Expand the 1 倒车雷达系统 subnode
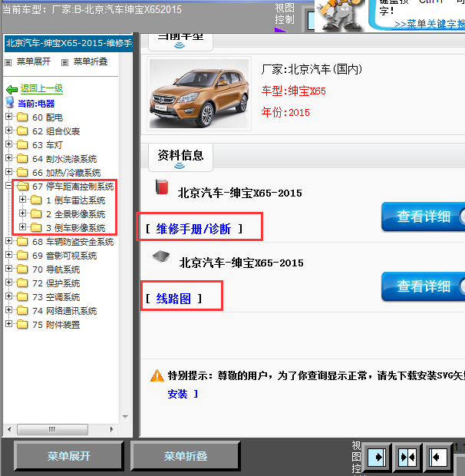 22,199
